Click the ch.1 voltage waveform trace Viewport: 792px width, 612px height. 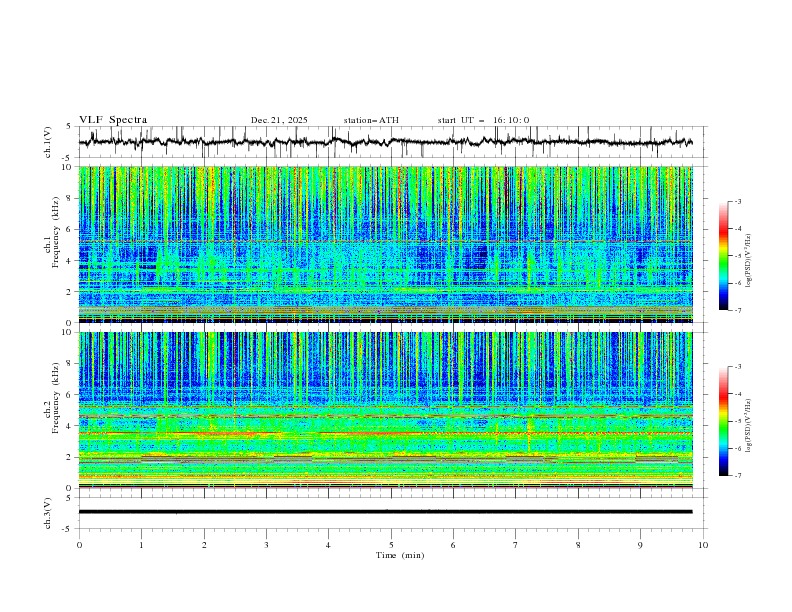[385, 142]
